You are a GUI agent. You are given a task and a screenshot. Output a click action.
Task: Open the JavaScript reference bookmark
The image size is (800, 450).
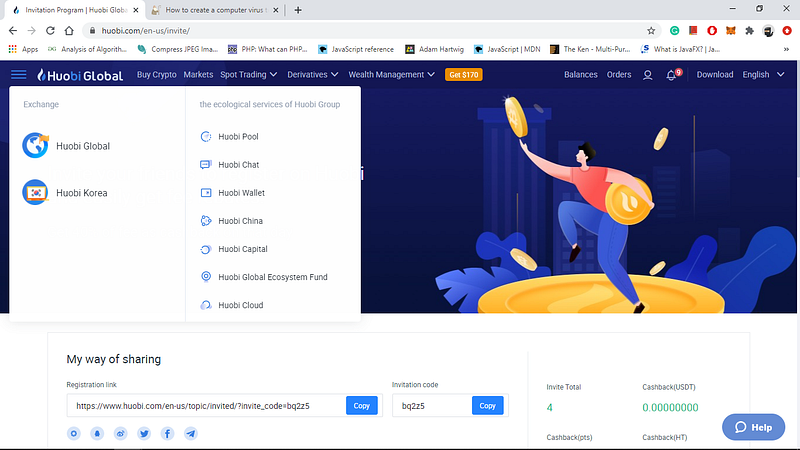(356, 49)
